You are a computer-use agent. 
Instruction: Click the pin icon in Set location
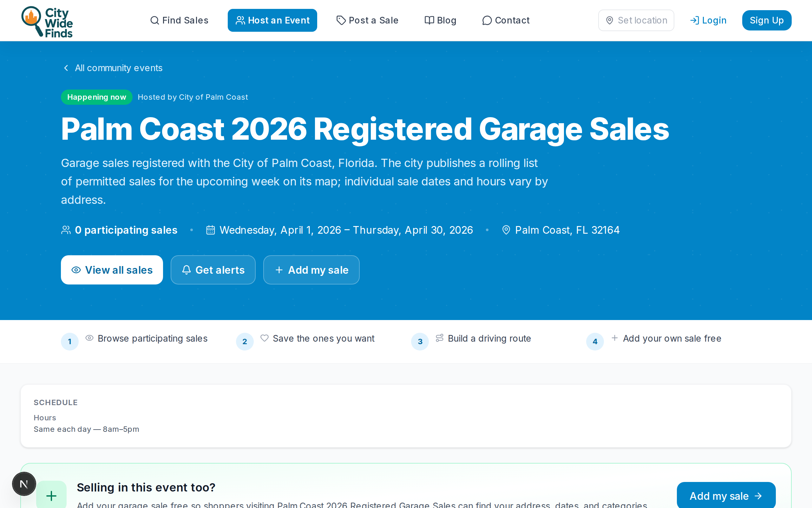(610, 20)
